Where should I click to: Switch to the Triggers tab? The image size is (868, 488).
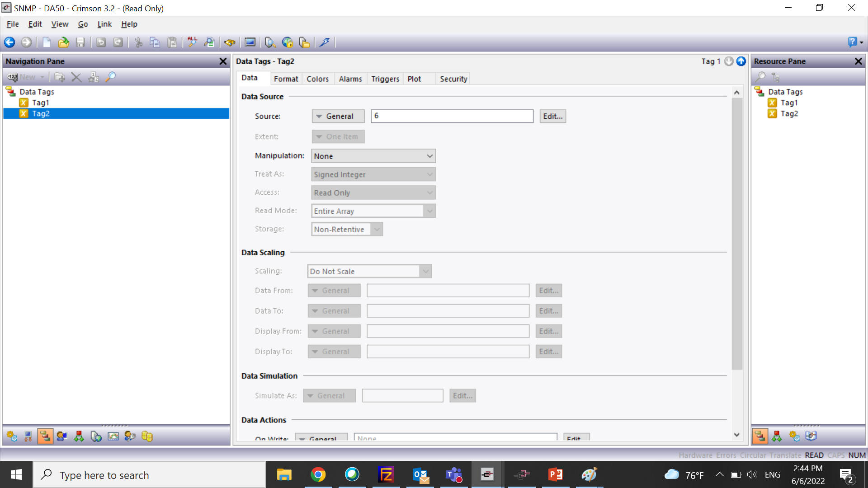click(385, 79)
